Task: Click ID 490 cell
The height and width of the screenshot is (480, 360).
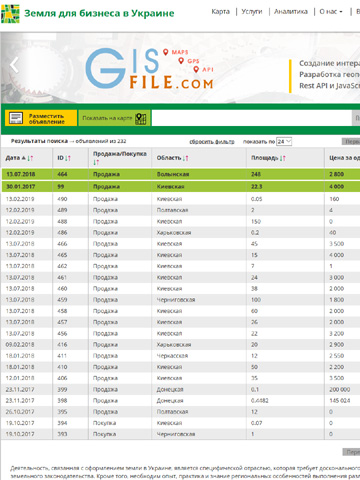Action: [62, 199]
